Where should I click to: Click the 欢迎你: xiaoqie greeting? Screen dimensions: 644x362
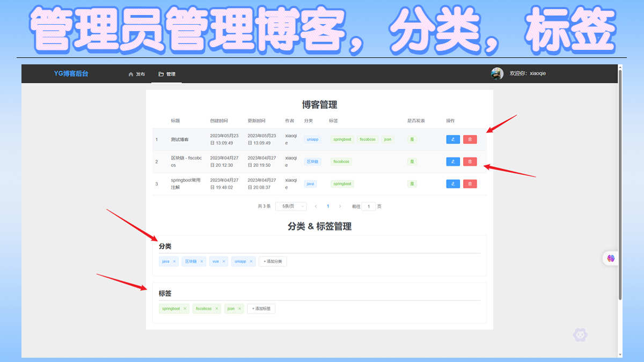(x=528, y=74)
